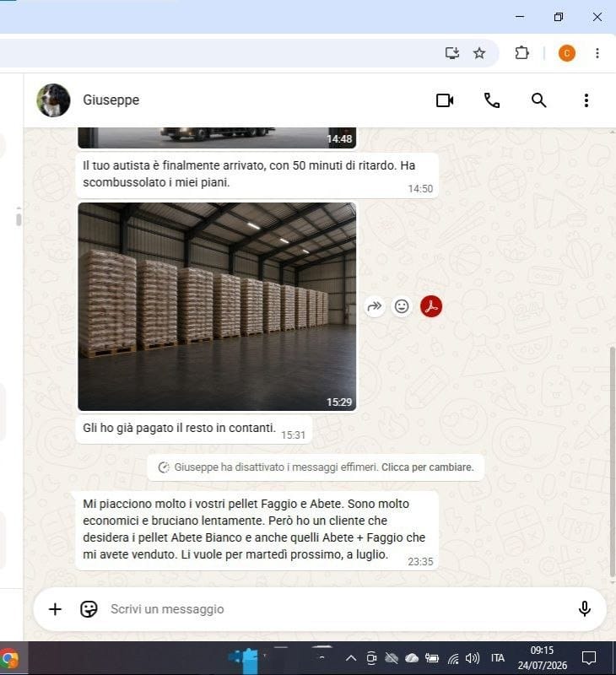Open Chrome from the taskbar
This screenshot has height=675, width=616.
point(9,659)
